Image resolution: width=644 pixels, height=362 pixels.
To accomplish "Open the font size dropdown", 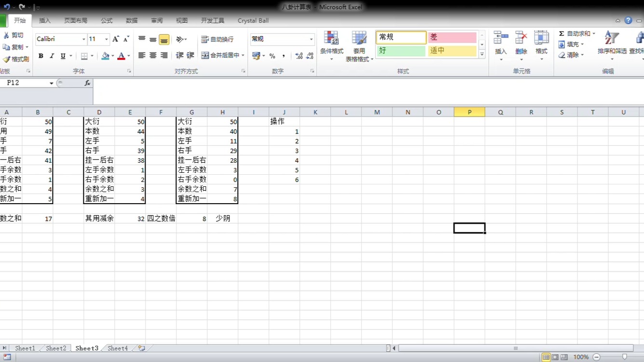I will 107,39.
